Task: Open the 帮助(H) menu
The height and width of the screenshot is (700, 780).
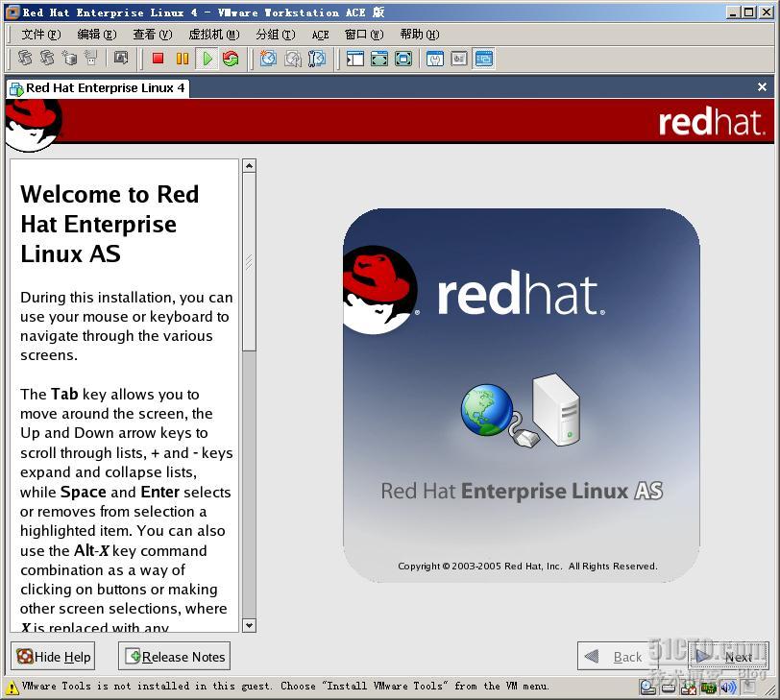Action: 420,35
